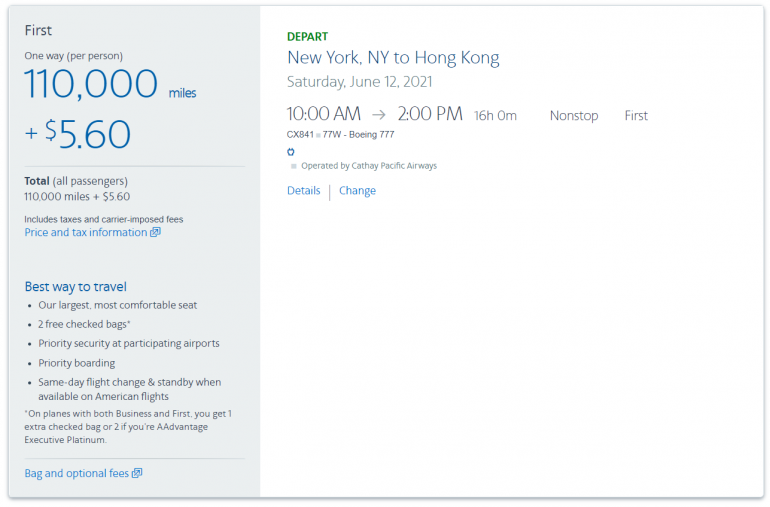Screen dimensions: 770x507
Task: Open the flight Details link
Action: coord(303,191)
